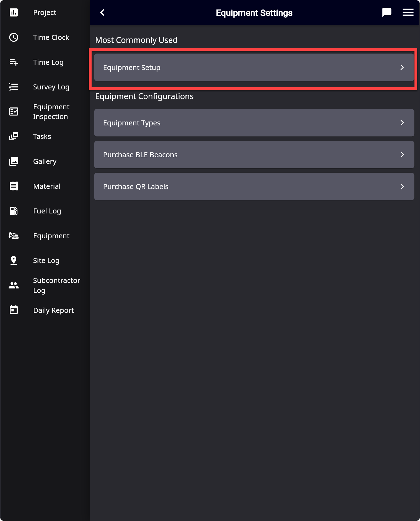Click the Time Log list-plus icon

coord(14,62)
